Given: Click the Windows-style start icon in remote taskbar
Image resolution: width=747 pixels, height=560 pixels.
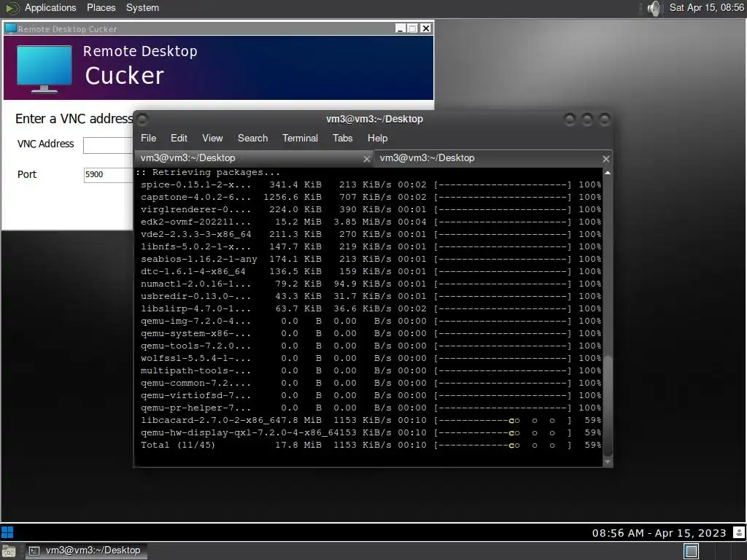Looking at the screenshot, I should [7, 532].
